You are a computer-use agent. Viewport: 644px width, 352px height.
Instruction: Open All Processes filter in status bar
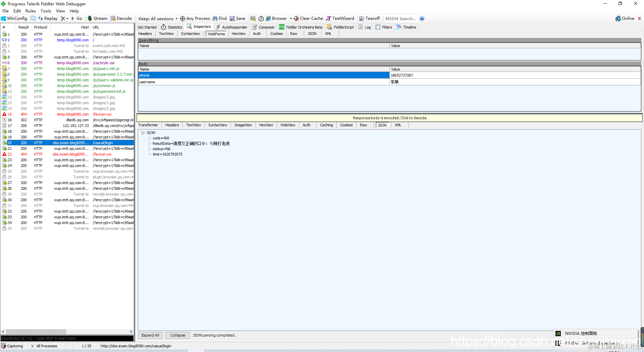44,346
